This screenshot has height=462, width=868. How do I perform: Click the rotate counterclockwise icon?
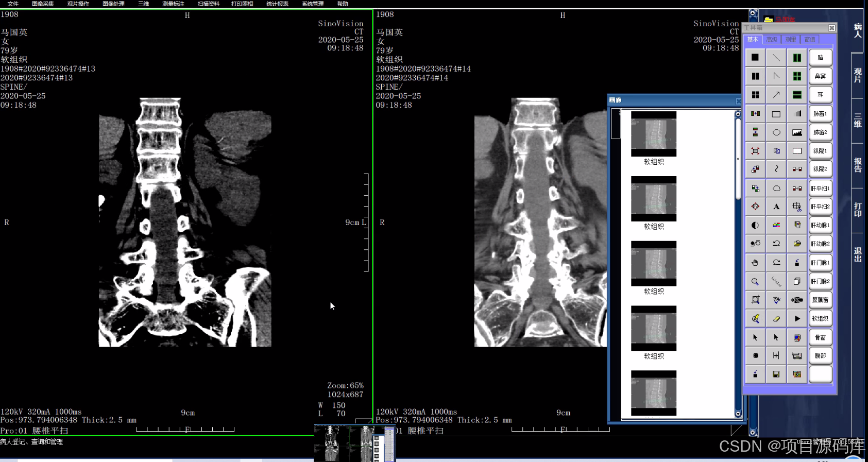pos(776,244)
